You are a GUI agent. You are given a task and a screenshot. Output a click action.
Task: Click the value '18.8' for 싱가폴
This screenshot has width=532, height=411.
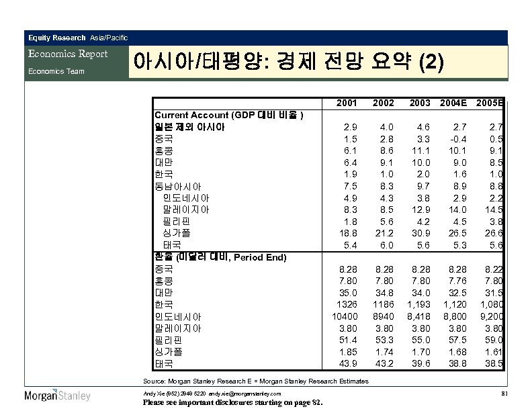pyautogui.click(x=348, y=233)
